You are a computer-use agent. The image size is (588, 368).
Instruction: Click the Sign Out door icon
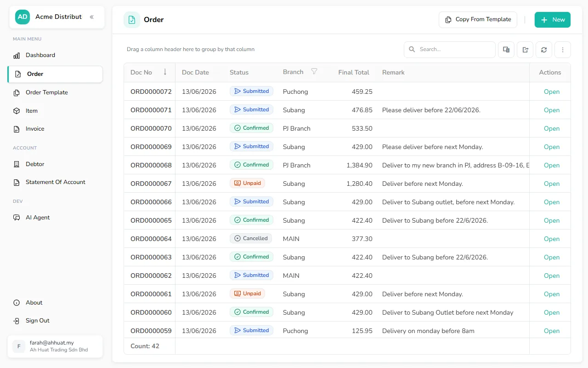click(x=17, y=321)
